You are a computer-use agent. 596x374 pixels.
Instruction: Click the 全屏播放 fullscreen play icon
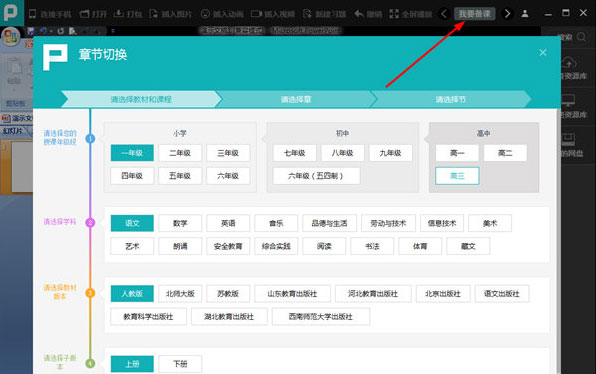[394, 14]
